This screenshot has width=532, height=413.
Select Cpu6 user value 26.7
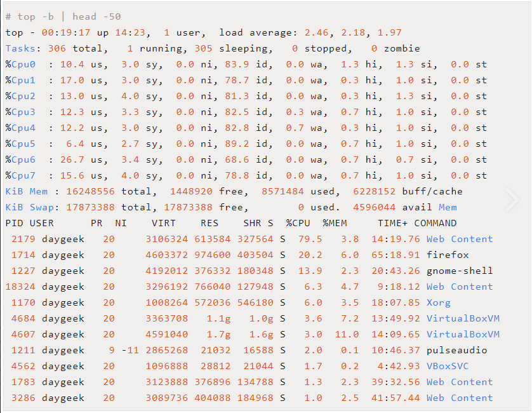[x=72, y=160]
